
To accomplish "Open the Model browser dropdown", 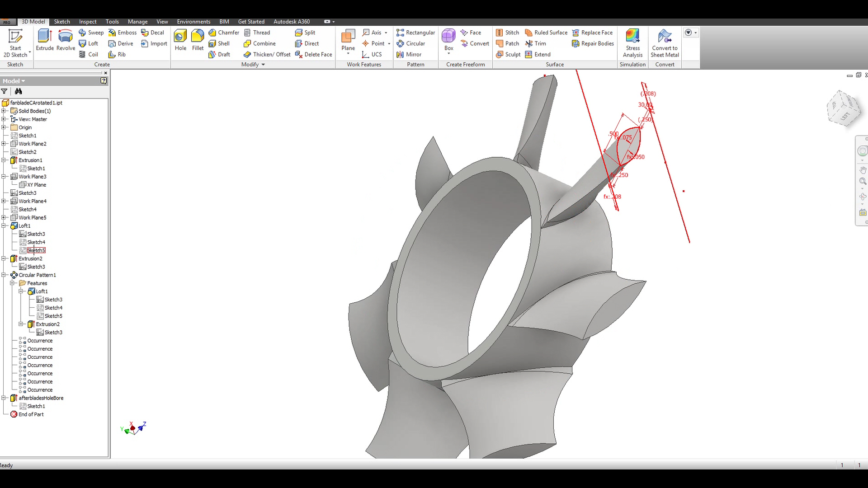I will 14,81.
